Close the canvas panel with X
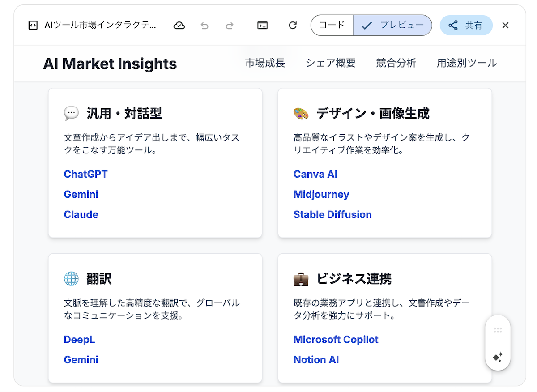This screenshot has height=392, width=537. 505,26
